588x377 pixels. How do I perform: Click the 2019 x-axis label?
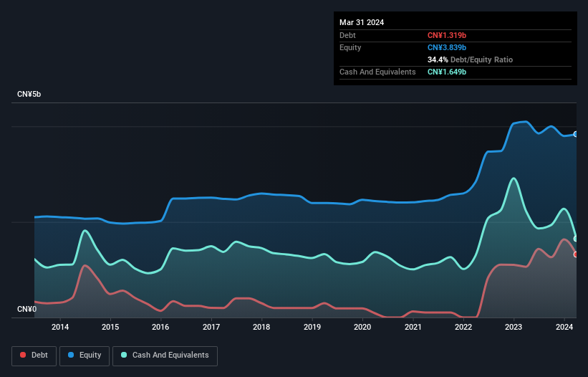coord(312,327)
